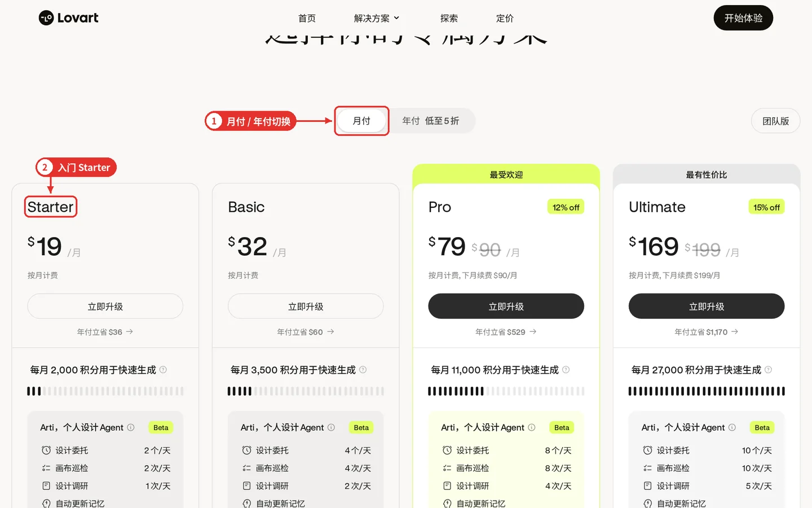812x508 pixels.
Task: Click the 12% off badge on Pro
Action: [x=566, y=207]
